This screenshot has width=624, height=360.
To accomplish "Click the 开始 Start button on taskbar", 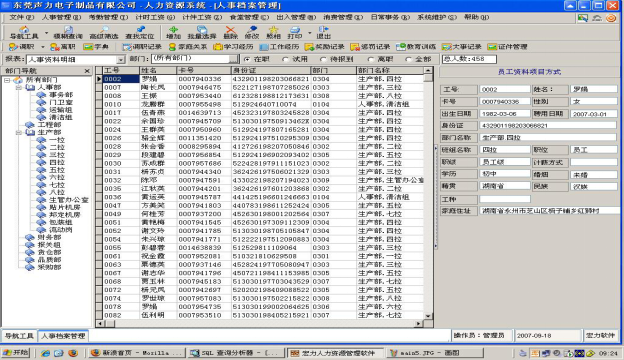I will coord(16,352).
